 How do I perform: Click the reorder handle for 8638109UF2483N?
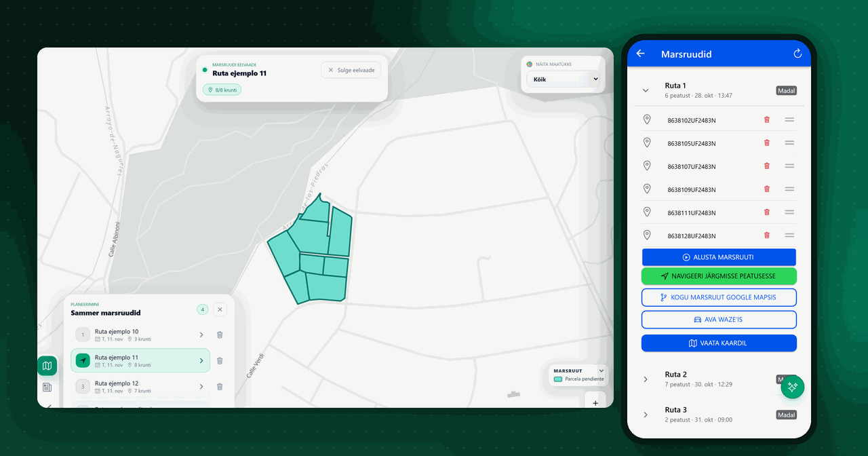(x=789, y=189)
